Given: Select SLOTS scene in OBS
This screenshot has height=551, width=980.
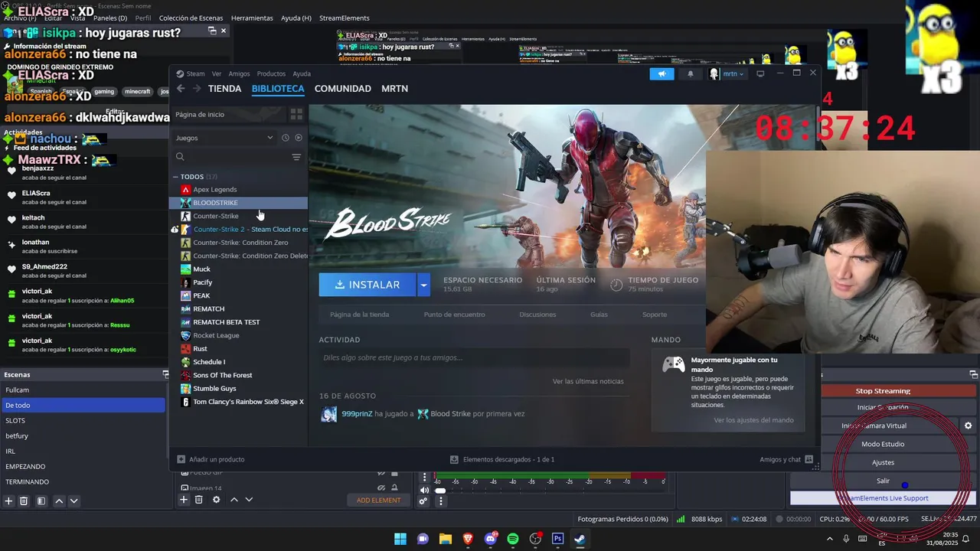Looking at the screenshot, I should 83,421.
